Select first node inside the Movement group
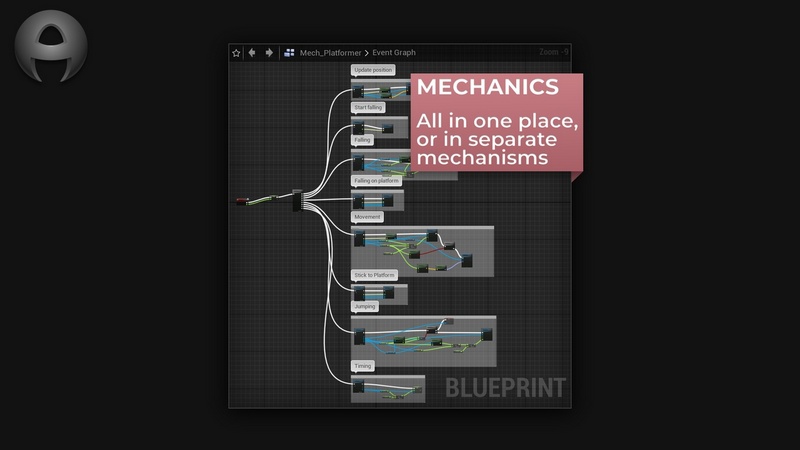The image size is (800, 450). (358, 238)
